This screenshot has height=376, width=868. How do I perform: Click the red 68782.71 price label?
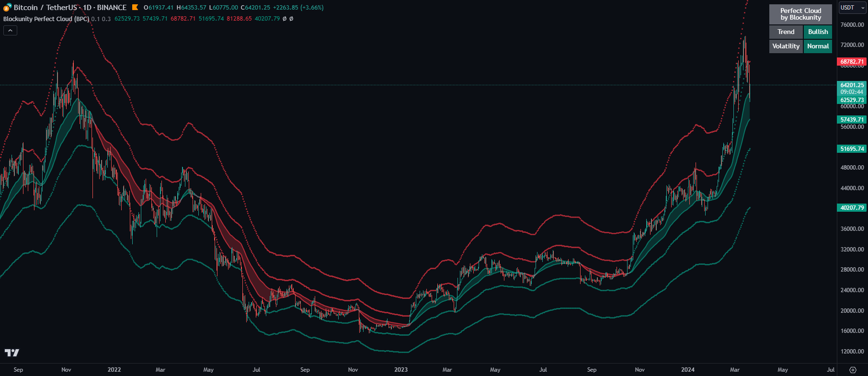[852, 62]
